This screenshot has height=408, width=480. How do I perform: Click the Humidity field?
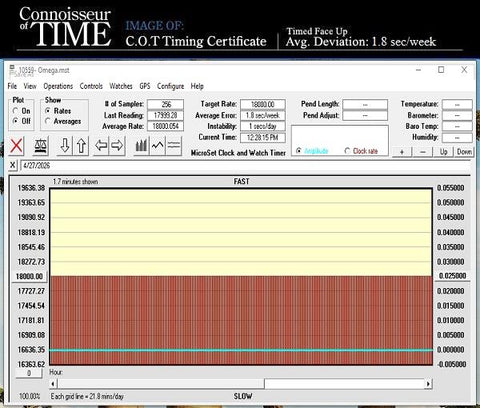point(457,137)
